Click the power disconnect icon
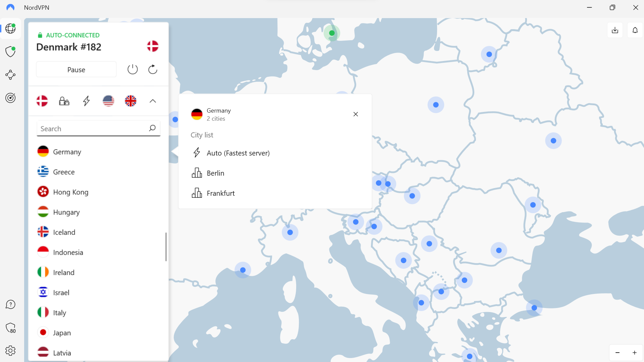Viewport: 644px width, 362px height. [132, 69]
